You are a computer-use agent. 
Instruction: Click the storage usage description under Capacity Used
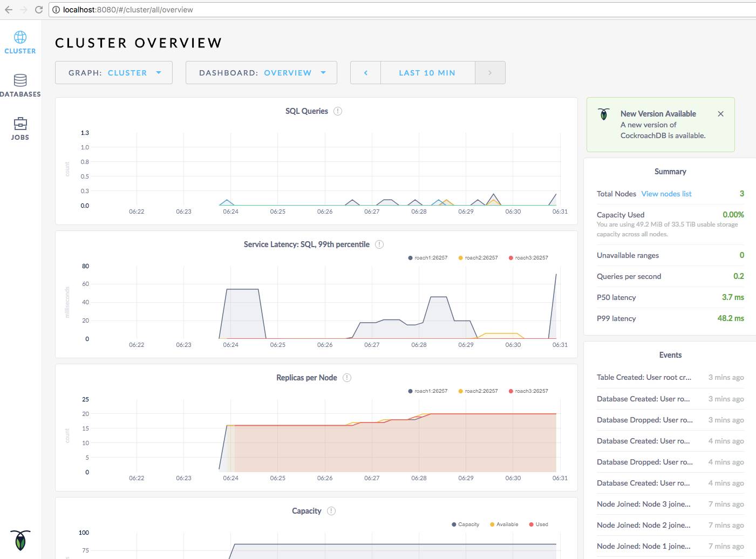coord(668,229)
